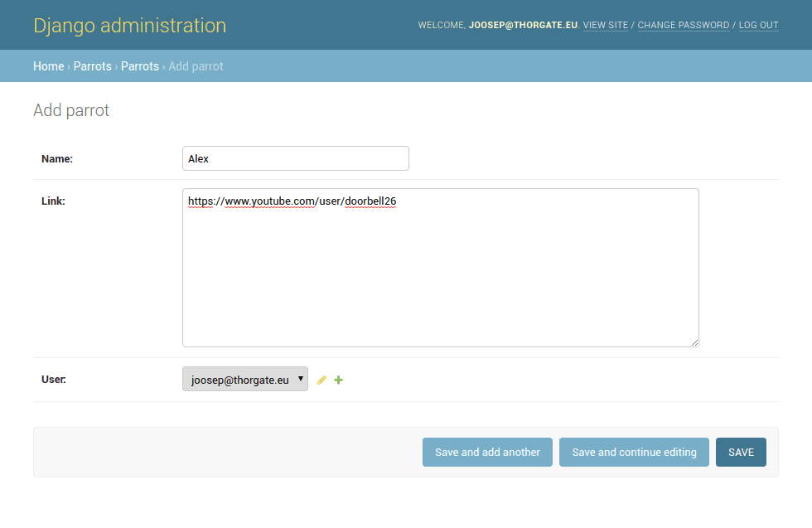The width and height of the screenshot is (812, 528).
Task: Click the Django administration title
Action: pyautogui.click(x=129, y=26)
